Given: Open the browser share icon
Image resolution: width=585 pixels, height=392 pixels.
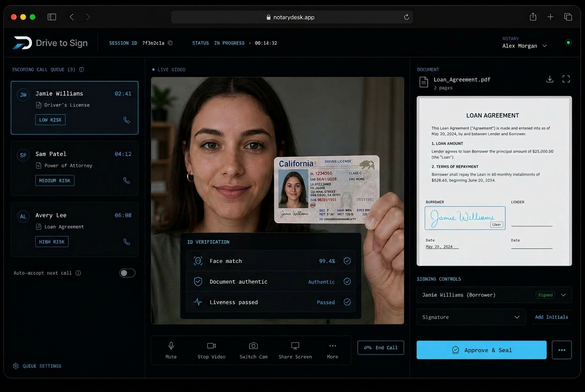Looking at the screenshot, I should (533, 17).
